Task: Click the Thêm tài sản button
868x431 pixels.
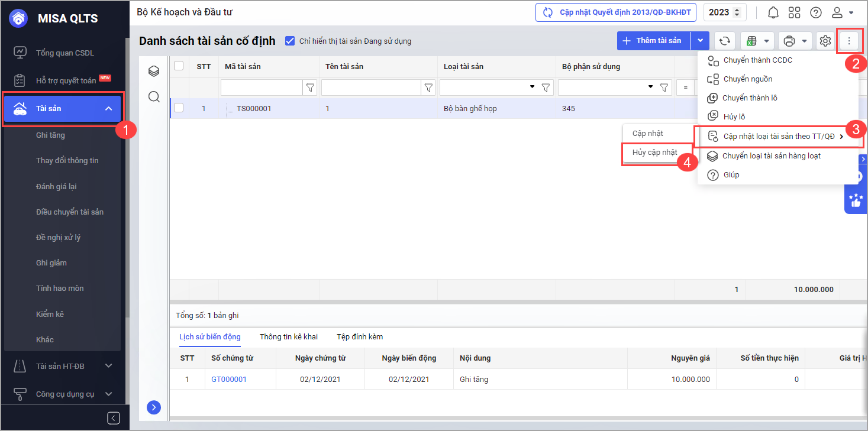Action: pyautogui.click(x=653, y=41)
